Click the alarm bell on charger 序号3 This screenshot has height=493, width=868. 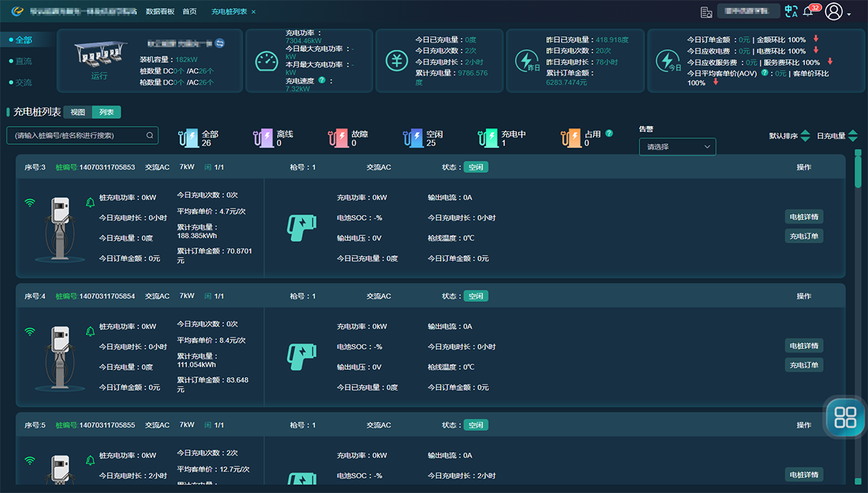pyautogui.click(x=90, y=203)
